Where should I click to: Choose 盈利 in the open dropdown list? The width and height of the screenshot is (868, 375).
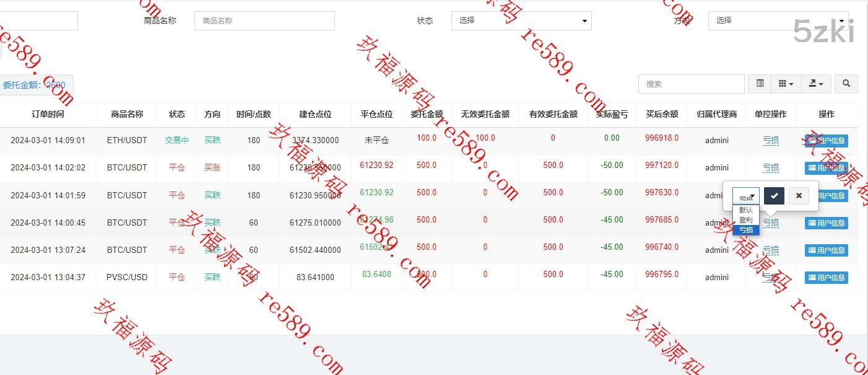(746, 220)
